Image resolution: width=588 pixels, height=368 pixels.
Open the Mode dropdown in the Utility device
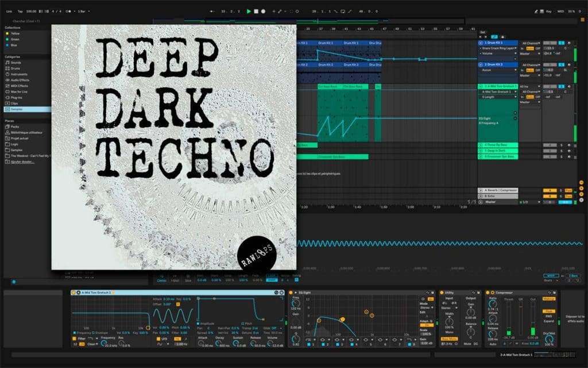449,308
